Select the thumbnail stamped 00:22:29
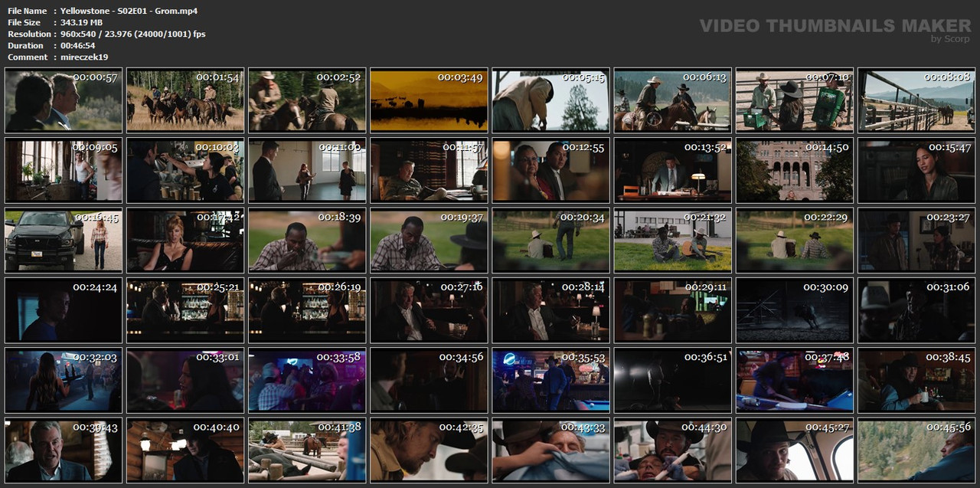The width and height of the screenshot is (980, 488). click(795, 241)
